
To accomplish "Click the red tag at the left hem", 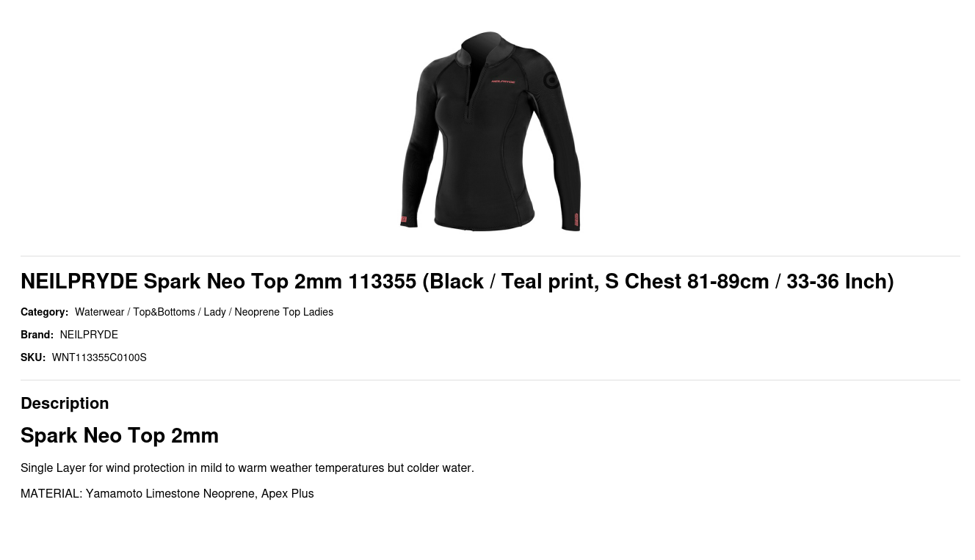I will click(x=404, y=219).
